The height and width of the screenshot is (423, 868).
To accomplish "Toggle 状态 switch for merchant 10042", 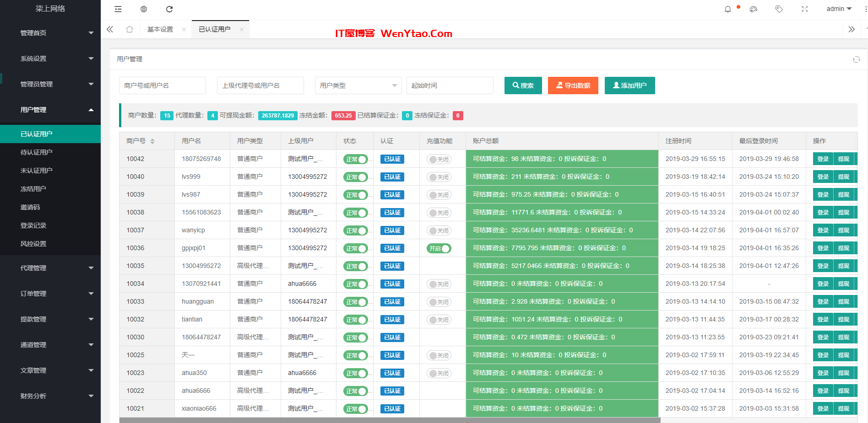I will 356,159.
